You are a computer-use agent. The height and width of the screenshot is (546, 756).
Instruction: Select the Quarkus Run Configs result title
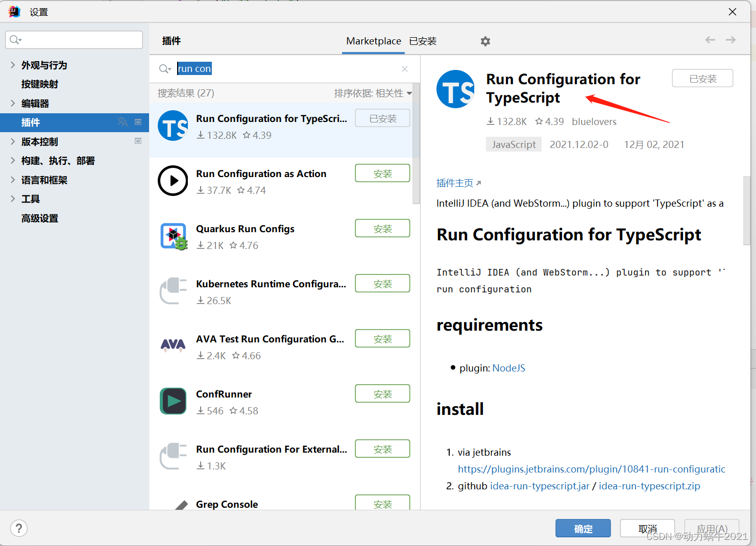tap(245, 229)
